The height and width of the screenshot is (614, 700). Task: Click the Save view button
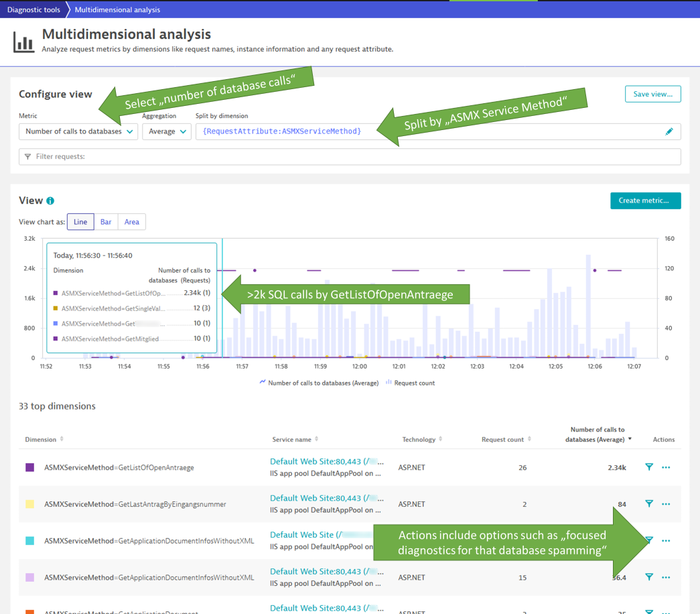[652, 94]
